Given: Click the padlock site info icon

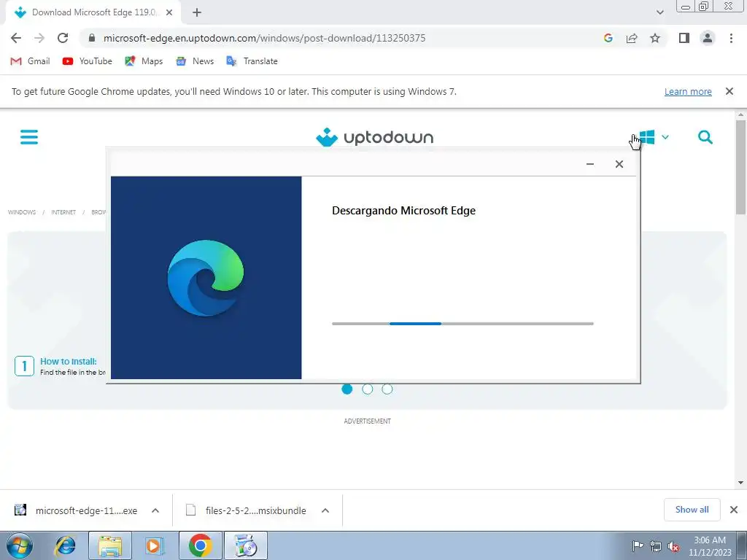Looking at the screenshot, I should pos(92,38).
